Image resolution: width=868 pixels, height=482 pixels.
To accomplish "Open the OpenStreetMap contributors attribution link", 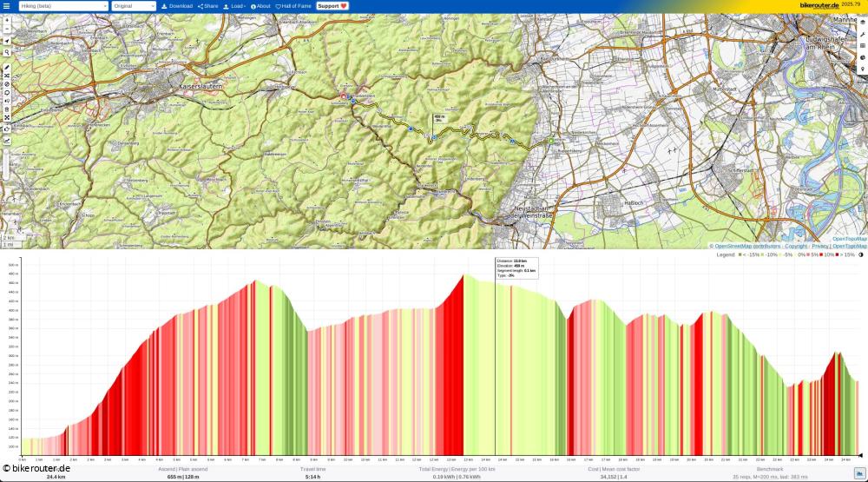I will tap(744, 246).
